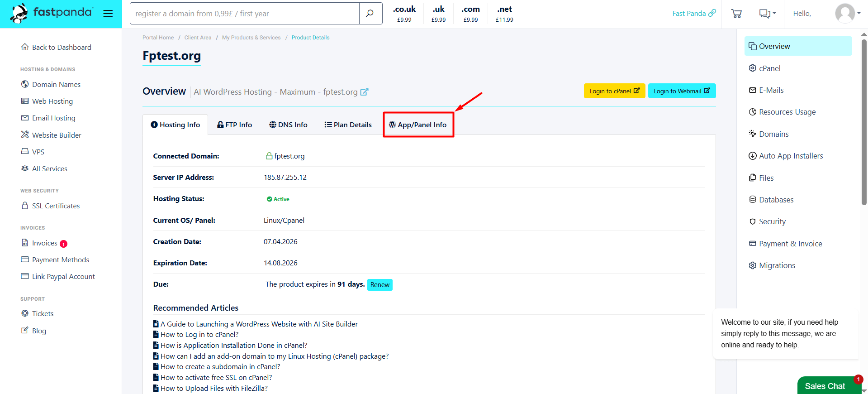This screenshot has width=868, height=394.
Task: Click Portal Home breadcrumb
Action: (158, 38)
